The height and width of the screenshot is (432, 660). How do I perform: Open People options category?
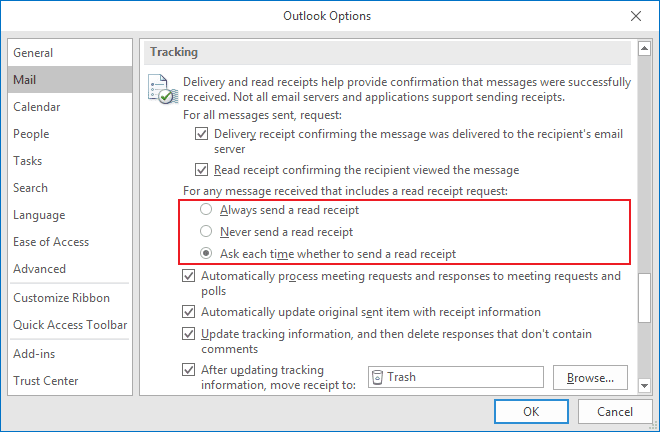70,133
